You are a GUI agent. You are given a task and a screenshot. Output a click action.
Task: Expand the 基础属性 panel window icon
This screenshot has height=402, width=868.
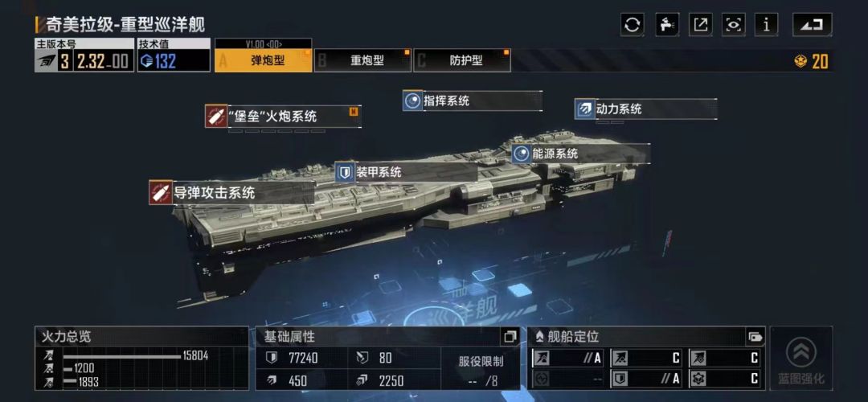tap(510, 336)
